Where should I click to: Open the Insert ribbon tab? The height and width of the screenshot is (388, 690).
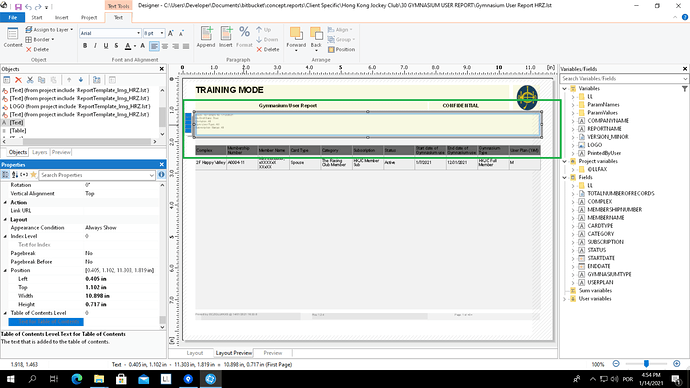[62, 18]
